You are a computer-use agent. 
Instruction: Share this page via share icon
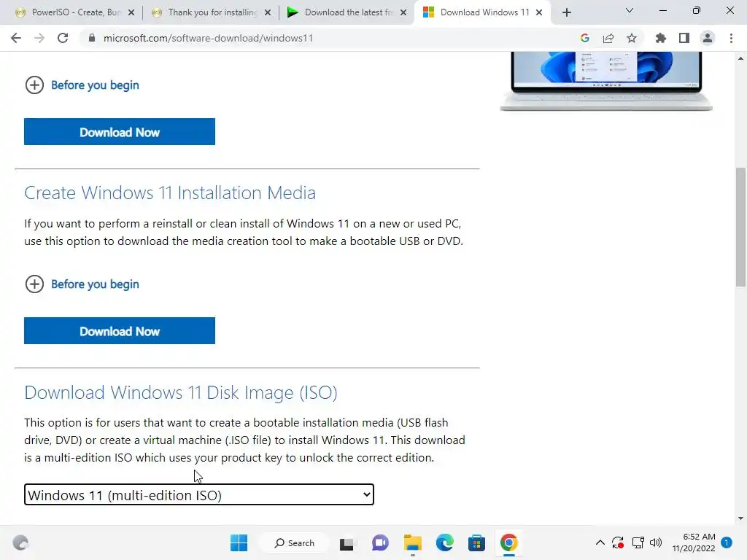tap(608, 38)
